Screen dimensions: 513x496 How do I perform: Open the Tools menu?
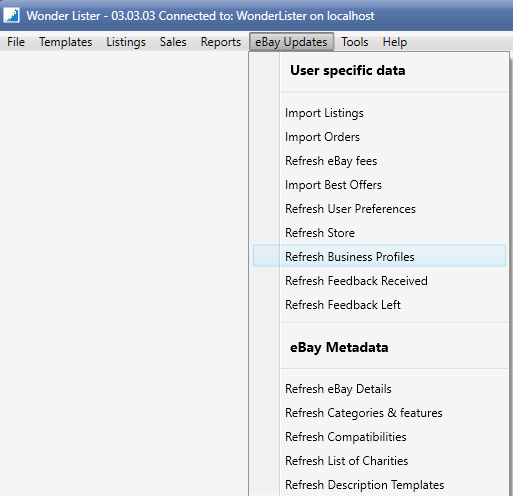tap(355, 42)
